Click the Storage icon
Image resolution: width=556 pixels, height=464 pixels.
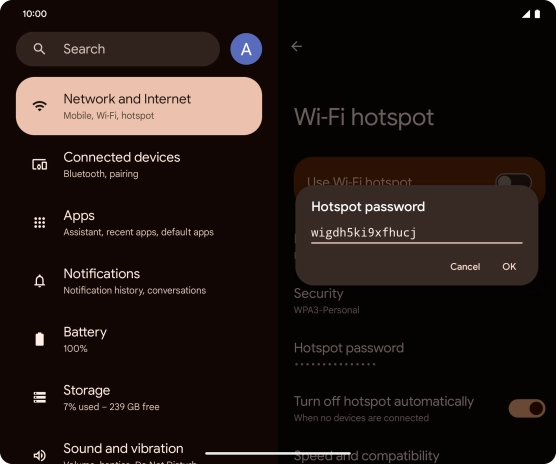[x=39, y=397]
